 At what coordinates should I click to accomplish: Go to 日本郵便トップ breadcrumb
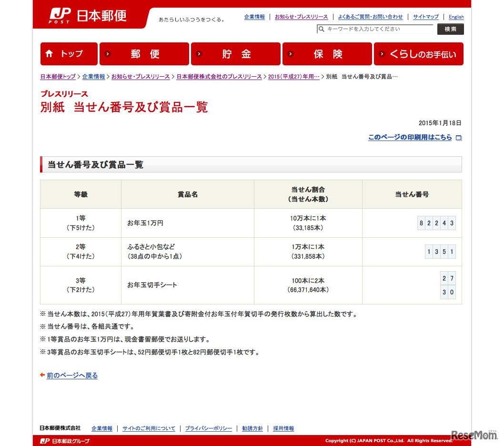point(58,77)
